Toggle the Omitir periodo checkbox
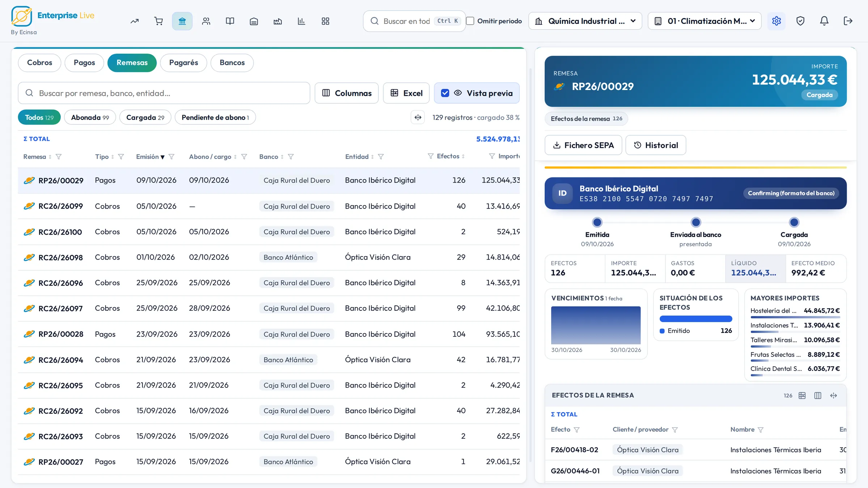This screenshot has height=488, width=868. (470, 21)
